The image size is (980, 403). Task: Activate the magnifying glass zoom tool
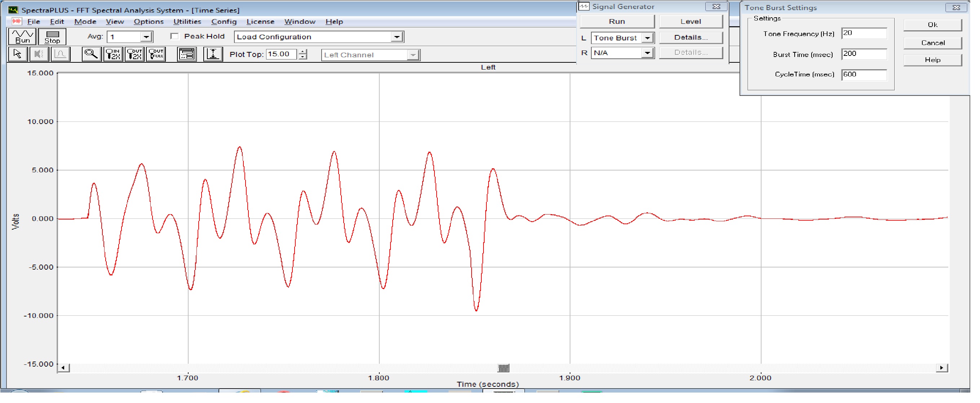pos(91,54)
